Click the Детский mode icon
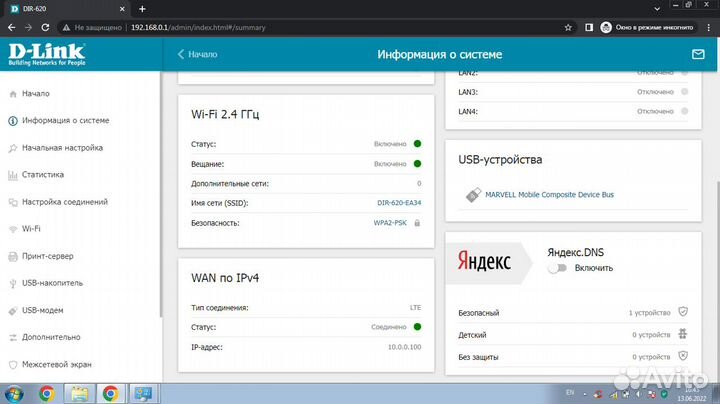This screenshot has width=720, height=404. (x=683, y=334)
